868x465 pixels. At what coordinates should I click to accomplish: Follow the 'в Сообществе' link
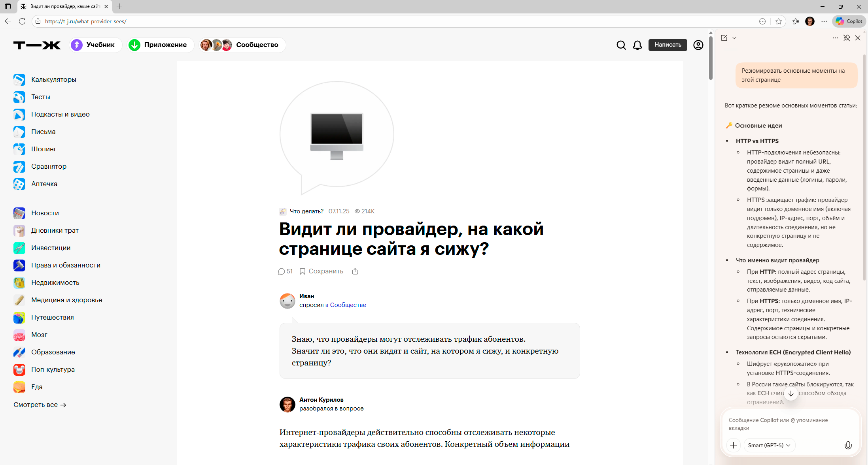(345, 305)
